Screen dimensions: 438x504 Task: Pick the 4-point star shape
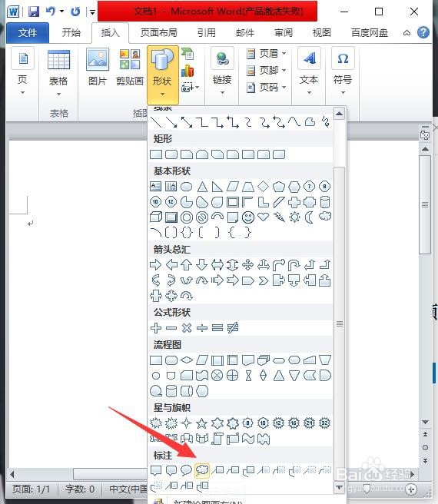tap(187, 423)
